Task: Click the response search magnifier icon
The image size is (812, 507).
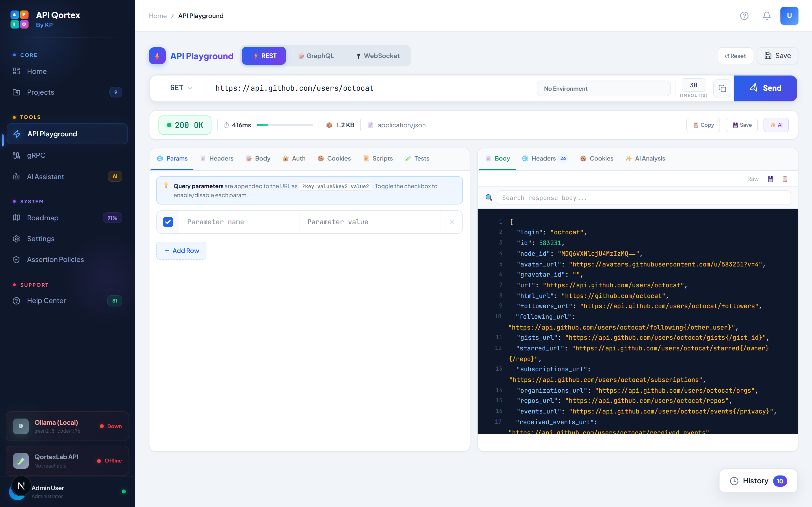Action: pyautogui.click(x=489, y=198)
